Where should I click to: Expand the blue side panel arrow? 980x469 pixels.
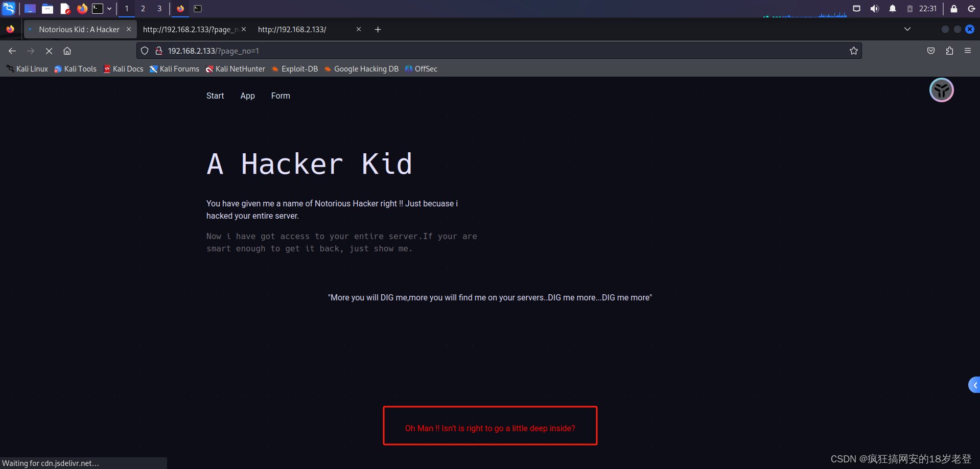(974, 385)
